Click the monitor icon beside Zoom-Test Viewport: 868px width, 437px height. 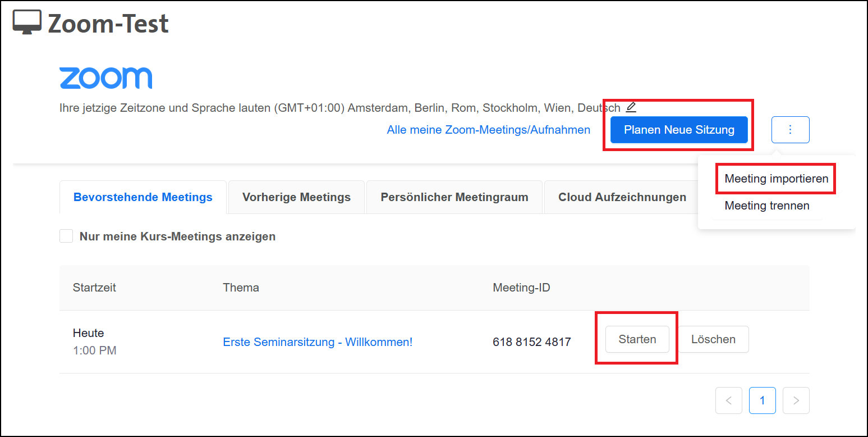pyautogui.click(x=27, y=22)
